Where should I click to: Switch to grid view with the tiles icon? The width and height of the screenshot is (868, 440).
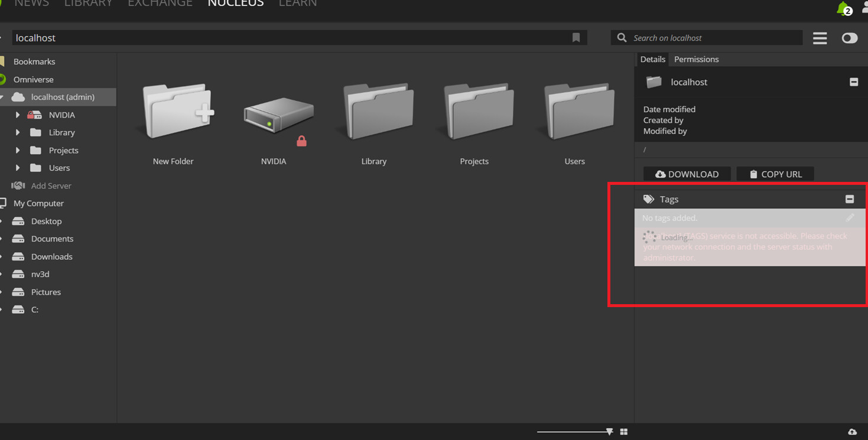tap(623, 431)
